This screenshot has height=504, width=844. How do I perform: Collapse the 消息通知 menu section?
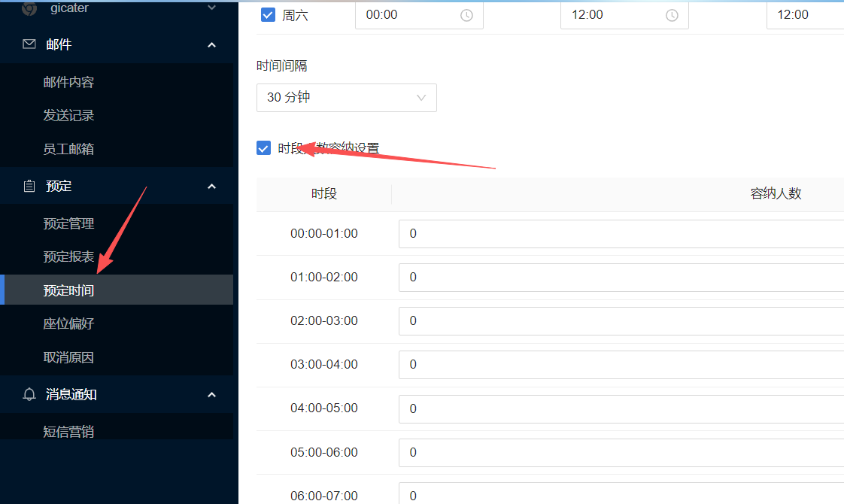[x=211, y=394]
